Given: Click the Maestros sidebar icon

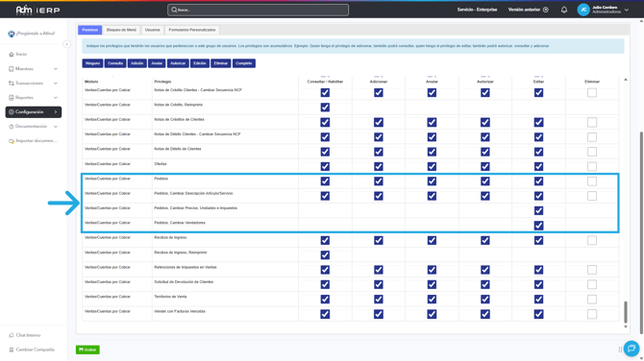Looking at the screenshot, I should point(12,69).
